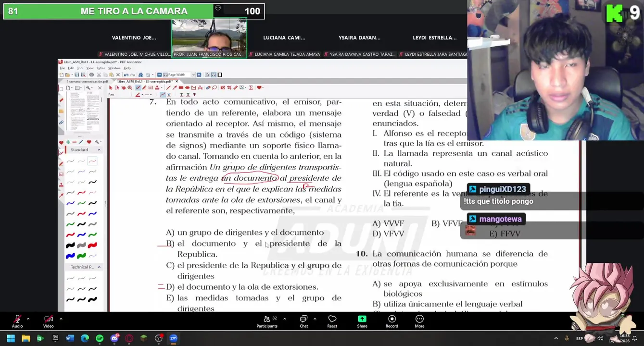The height and width of the screenshot is (346, 644).
Task: Show hidden system tray icons
Action: (556, 338)
